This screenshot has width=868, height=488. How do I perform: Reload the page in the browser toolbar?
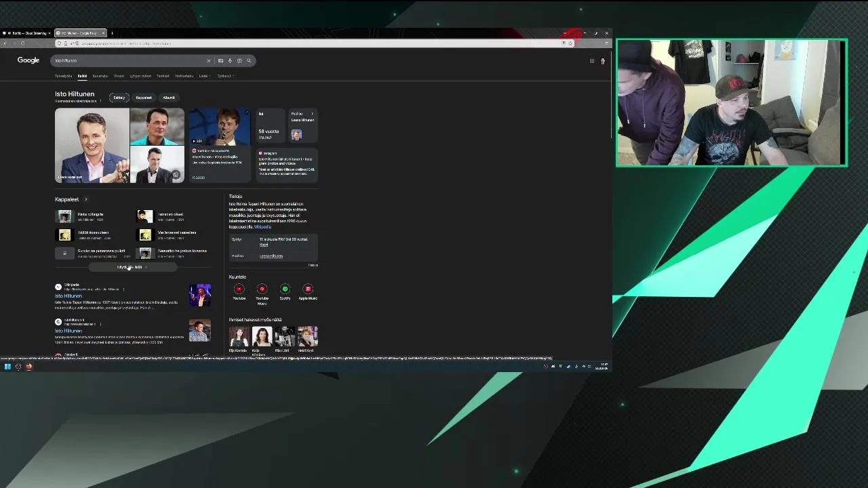pyautogui.click(x=22, y=43)
